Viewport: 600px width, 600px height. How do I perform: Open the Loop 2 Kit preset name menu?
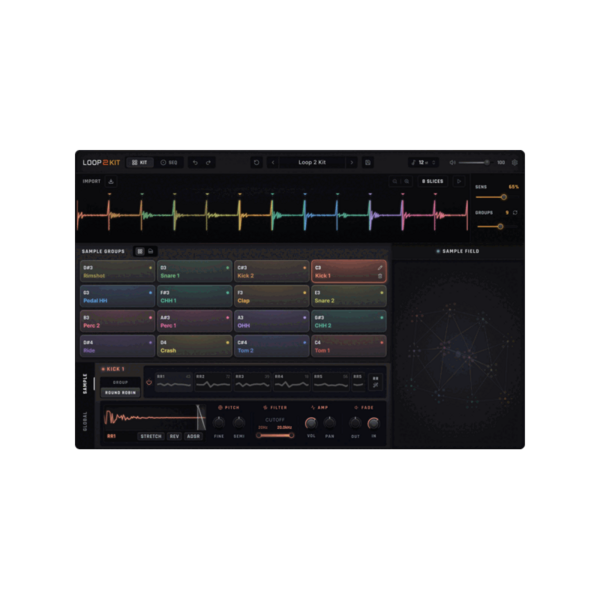[x=312, y=163]
